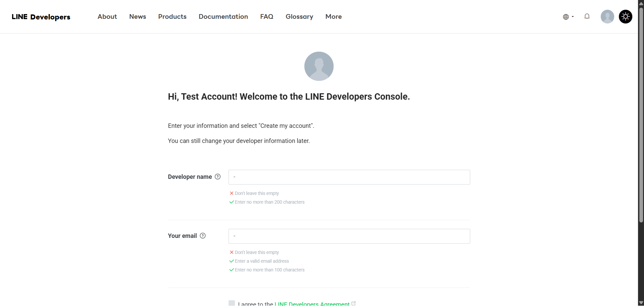Screen dimensions: 644x306
Task: Focus the Developer name input field
Action: click(x=349, y=177)
